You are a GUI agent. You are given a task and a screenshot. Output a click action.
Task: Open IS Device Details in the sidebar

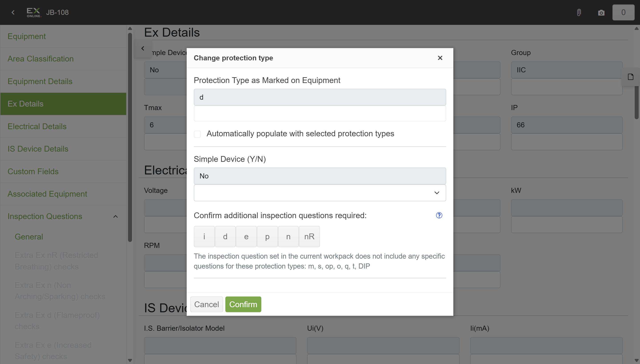pos(63,149)
